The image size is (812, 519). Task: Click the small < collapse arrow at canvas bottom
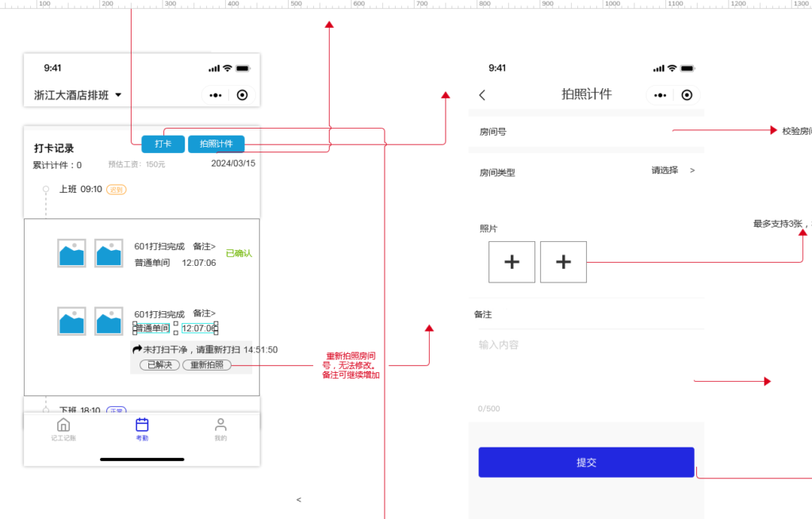(x=299, y=500)
